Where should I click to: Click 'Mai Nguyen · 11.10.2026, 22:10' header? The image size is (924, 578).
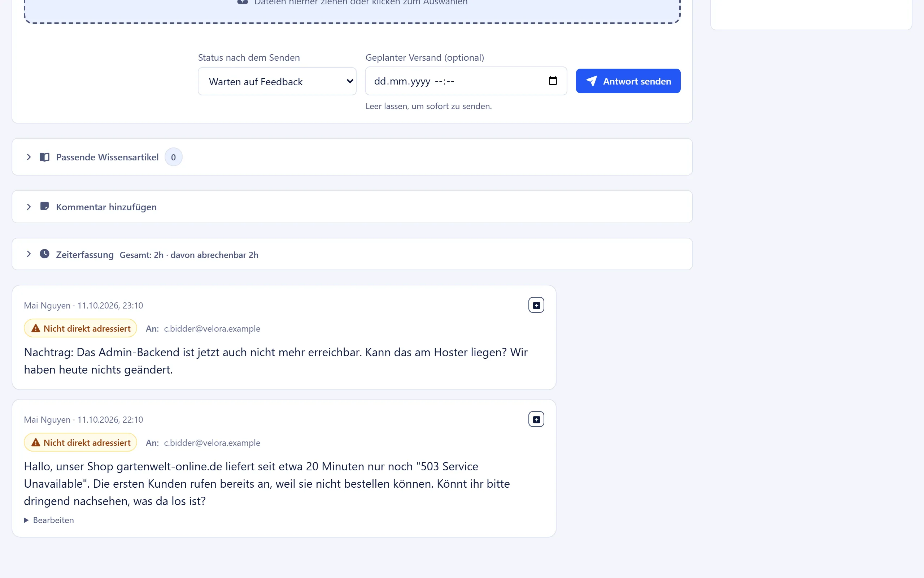tap(83, 420)
